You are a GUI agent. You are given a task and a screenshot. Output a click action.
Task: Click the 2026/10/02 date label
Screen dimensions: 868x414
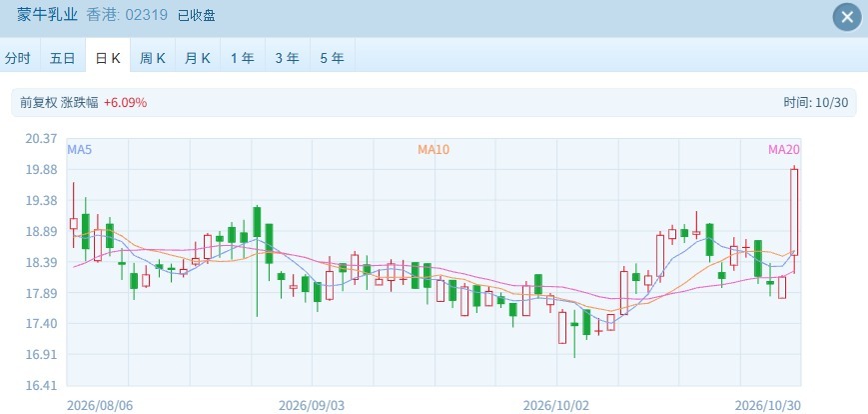[x=556, y=406]
